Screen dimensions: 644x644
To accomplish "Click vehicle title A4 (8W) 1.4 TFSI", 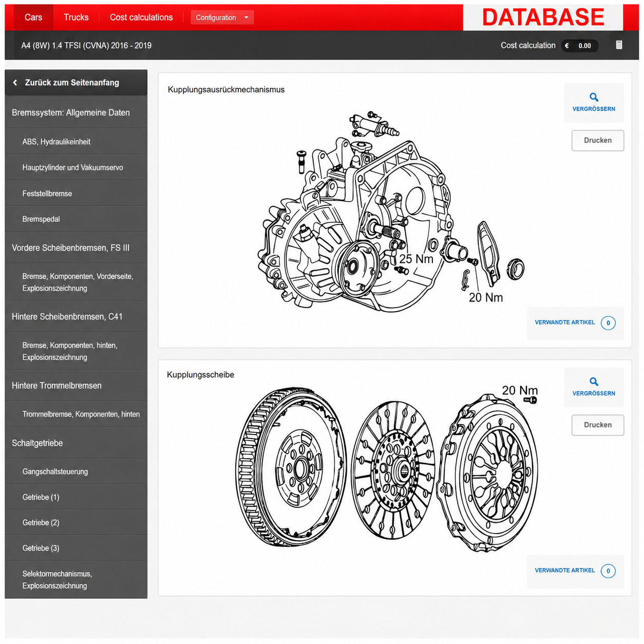I will point(86,46).
